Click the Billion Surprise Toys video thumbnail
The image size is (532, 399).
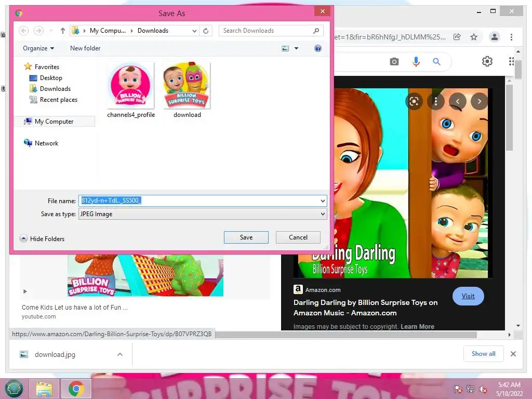(x=145, y=275)
